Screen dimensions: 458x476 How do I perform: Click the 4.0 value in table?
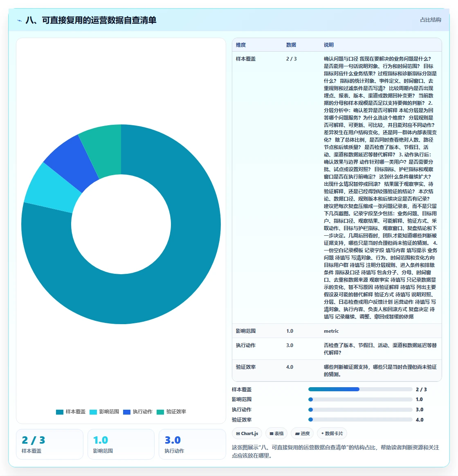pos(290,367)
